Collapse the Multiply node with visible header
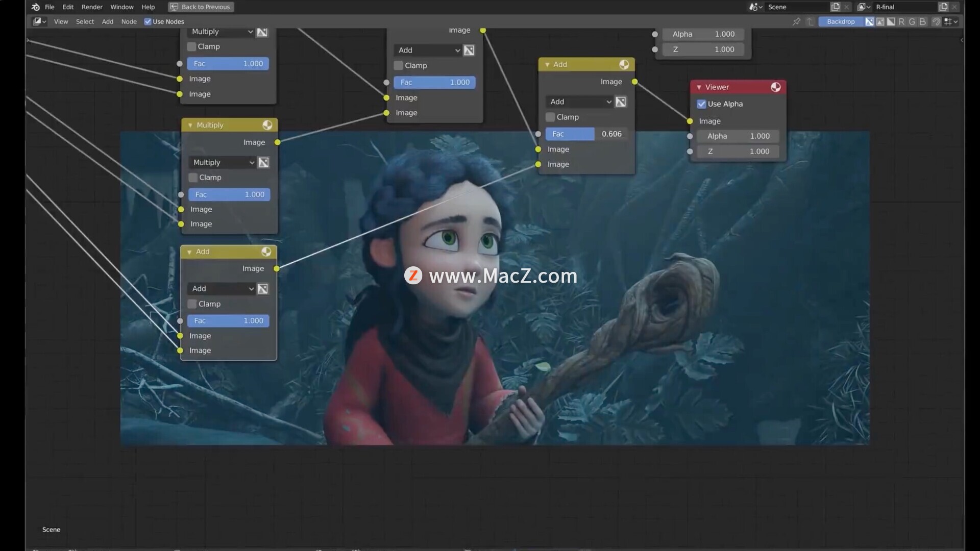 tap(190, 126)
